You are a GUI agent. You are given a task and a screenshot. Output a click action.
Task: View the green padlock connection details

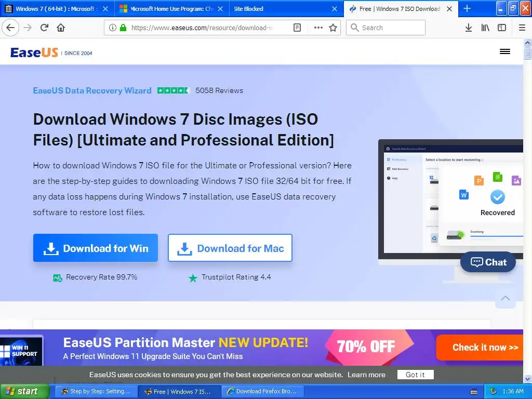123,28
